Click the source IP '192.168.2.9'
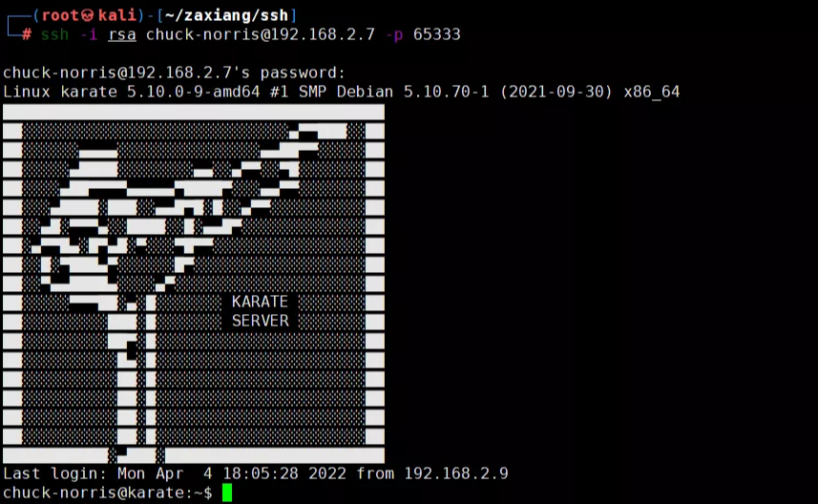 456,473
